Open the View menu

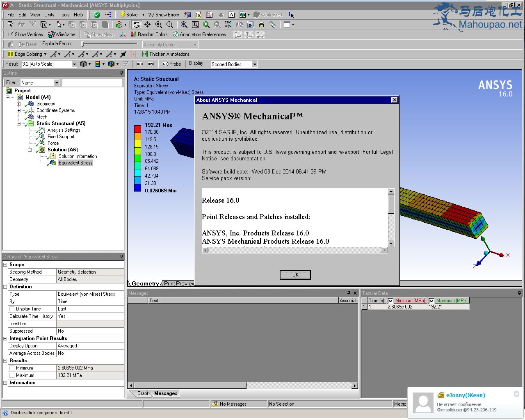tap(35, 15)
